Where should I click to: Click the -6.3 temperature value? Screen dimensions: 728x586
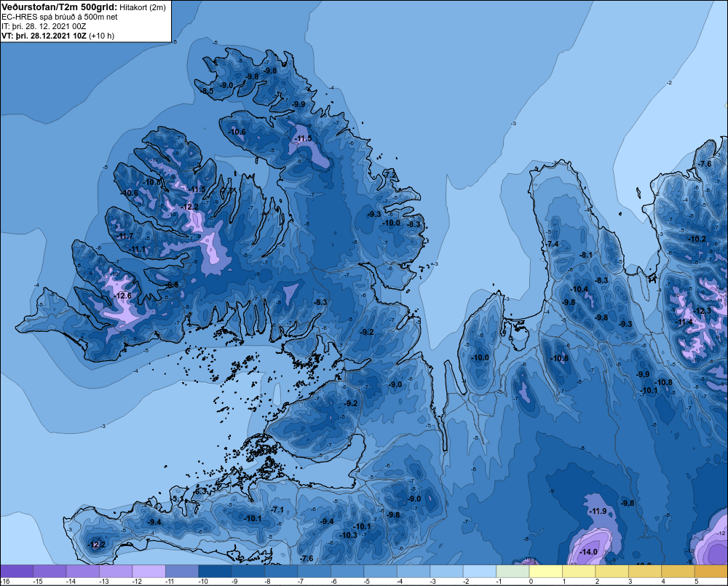point(201,491)
